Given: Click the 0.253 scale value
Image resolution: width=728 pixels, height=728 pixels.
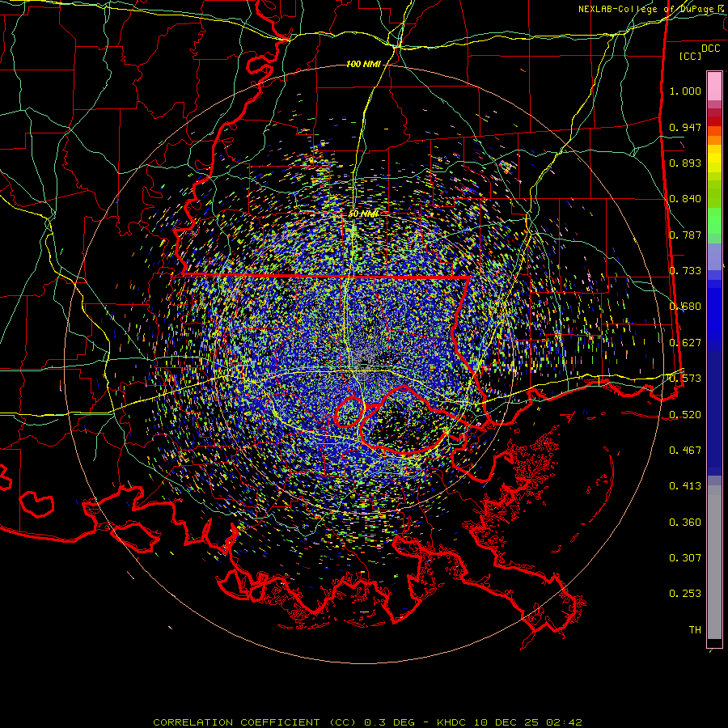Looking at the screenshot, I should tap(685, 594).
